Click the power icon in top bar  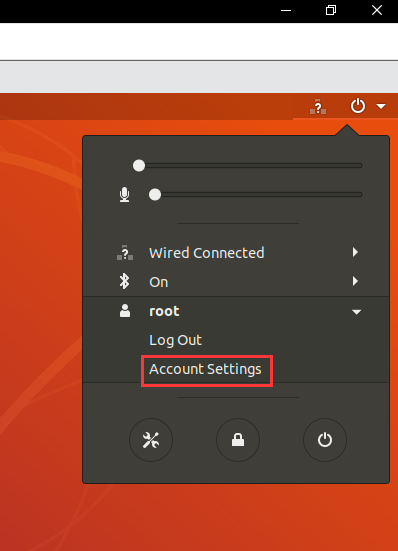[358, 106]
